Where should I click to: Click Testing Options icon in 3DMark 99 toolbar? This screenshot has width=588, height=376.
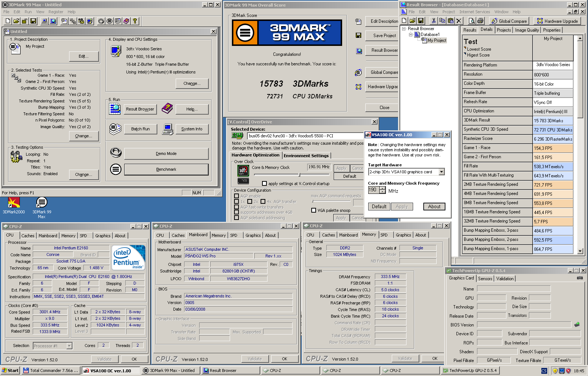[81, 21]
